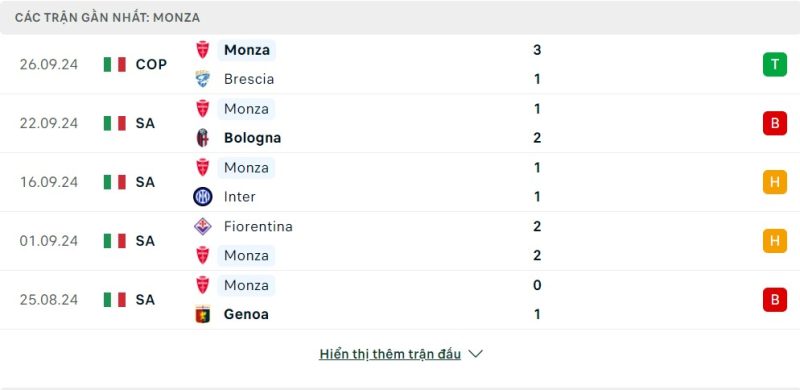800x390 pixels.
Task: Click the orange H badge for Inter match
Action: [x=774, y=182]
